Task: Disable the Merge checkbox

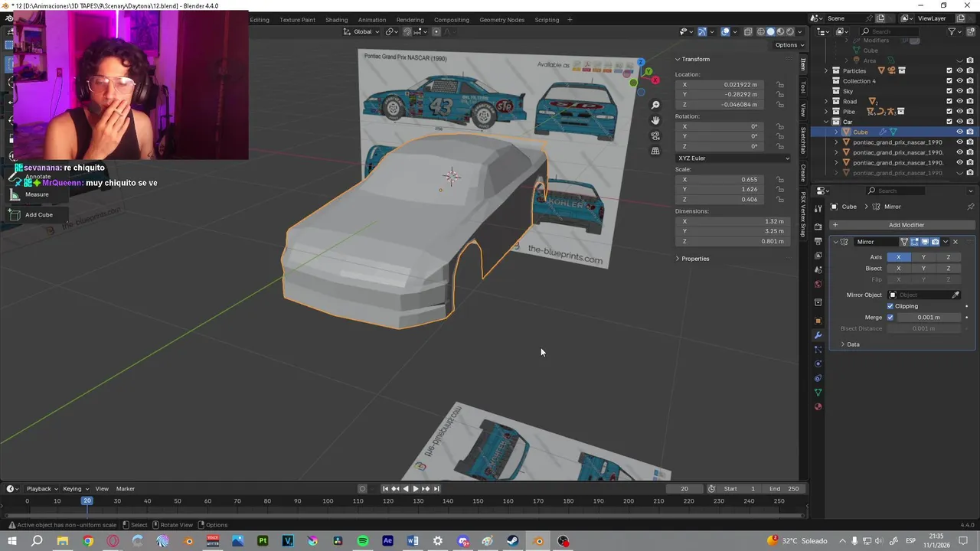Action: [890, 317]
